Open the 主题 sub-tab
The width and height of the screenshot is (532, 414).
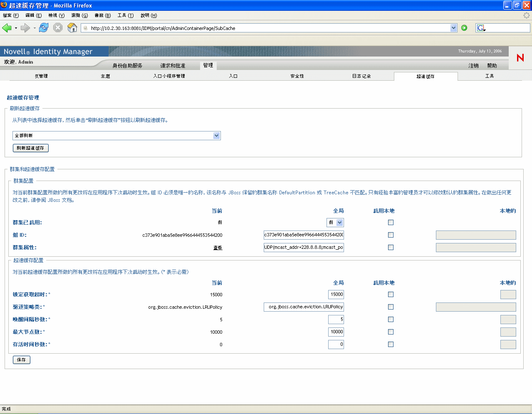click(105, 76)
